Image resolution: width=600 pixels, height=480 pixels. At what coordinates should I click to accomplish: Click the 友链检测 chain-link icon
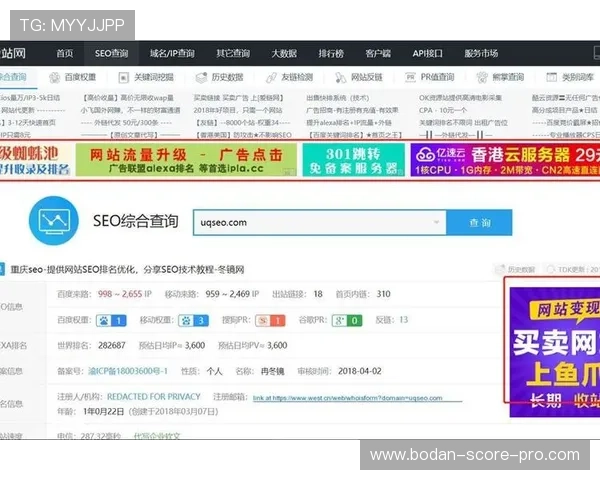click(271, 78)
